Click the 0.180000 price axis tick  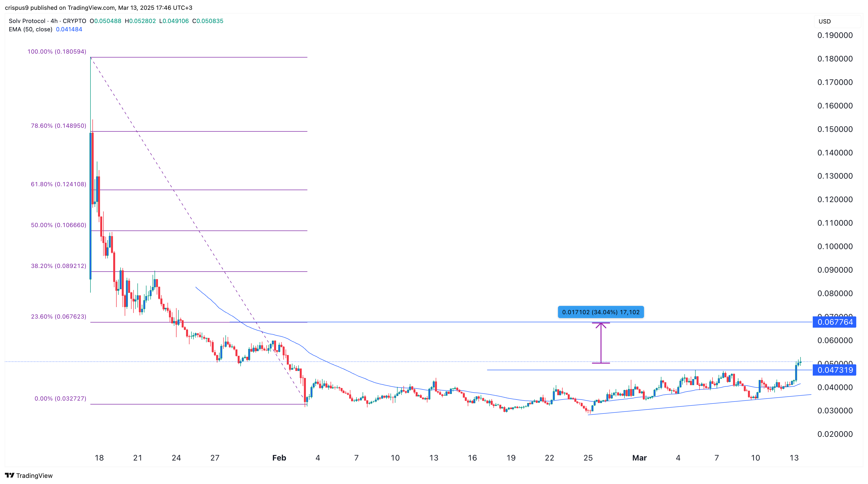[835, 59]
